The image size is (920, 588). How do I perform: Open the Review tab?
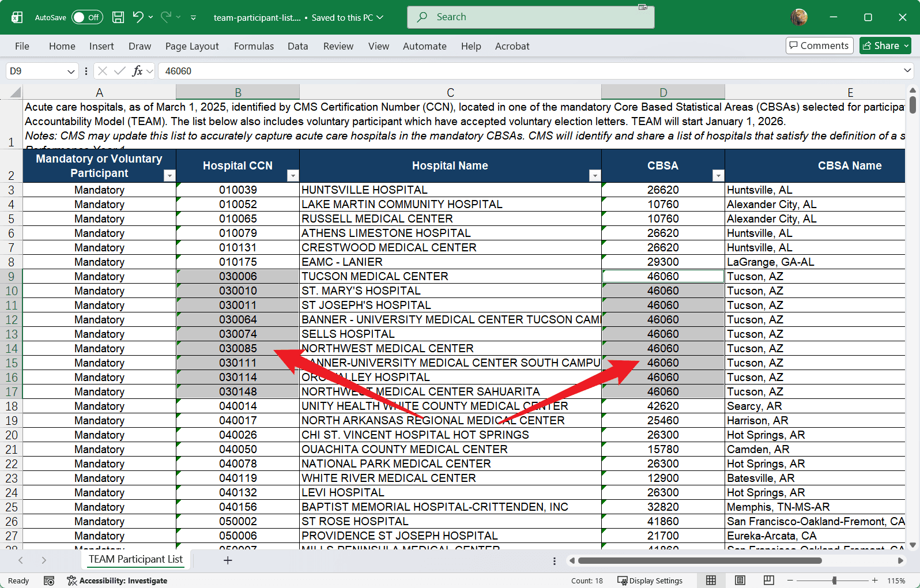click(x=338, y=46)
